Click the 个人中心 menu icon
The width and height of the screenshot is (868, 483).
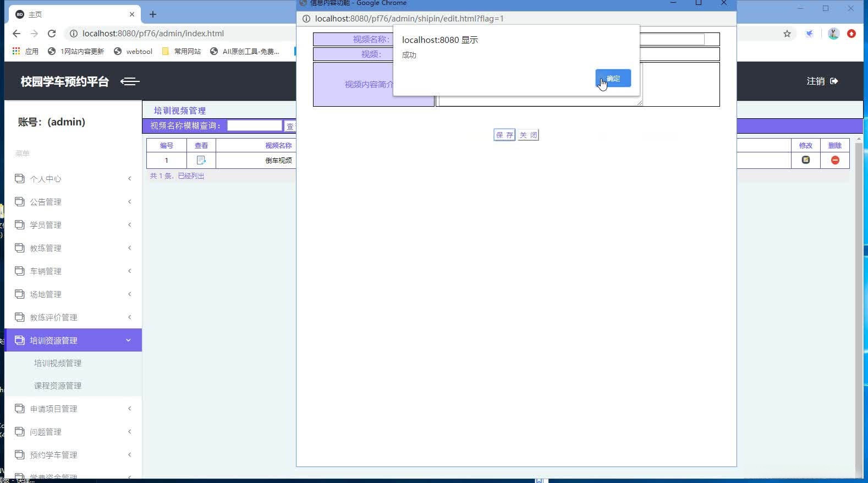20,178
